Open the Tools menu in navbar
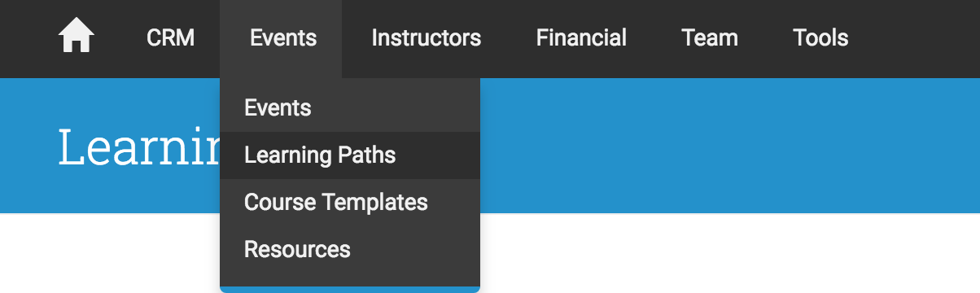The width and height of the screenshot is (980, 293). [820, 38]
